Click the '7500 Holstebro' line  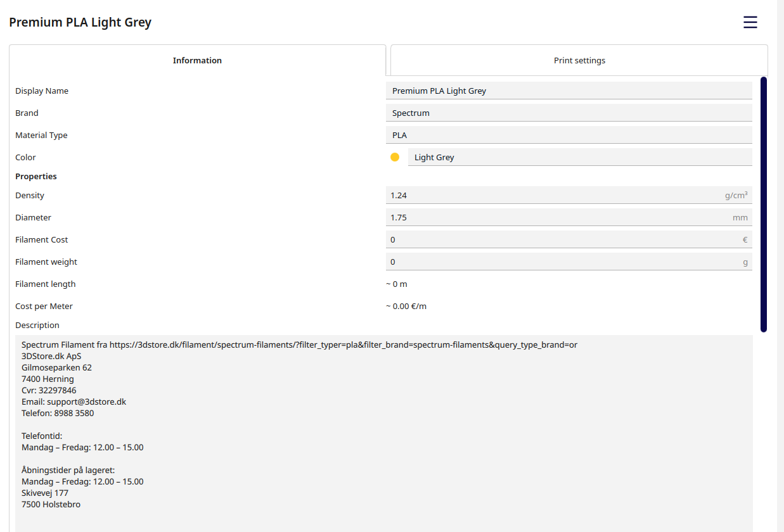(x=51, y=504)
